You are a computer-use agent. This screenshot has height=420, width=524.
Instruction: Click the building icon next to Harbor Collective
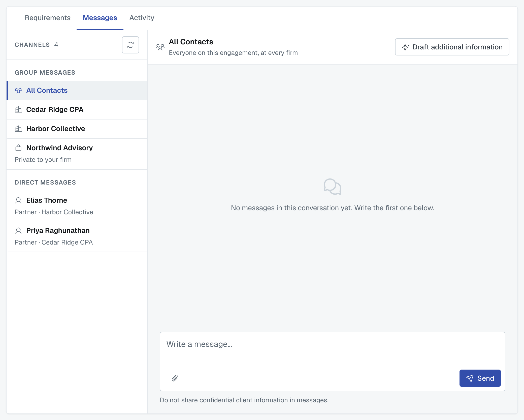pos(18,129)
